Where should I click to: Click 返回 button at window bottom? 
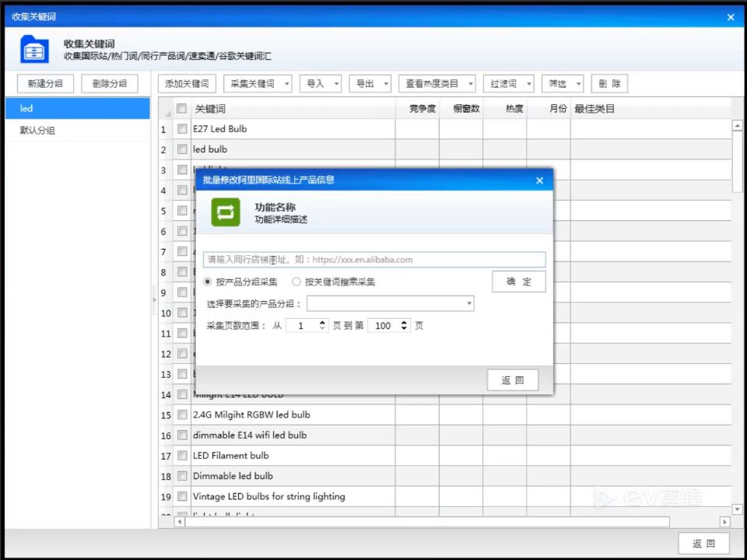point(703,544)
